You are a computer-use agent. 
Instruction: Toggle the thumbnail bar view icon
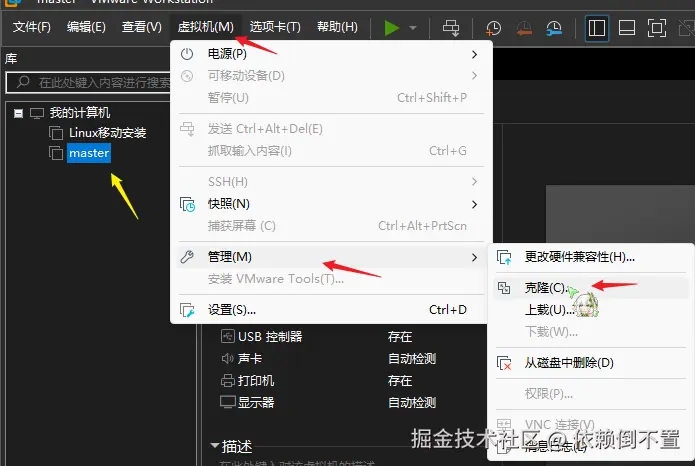click(627, 28)
